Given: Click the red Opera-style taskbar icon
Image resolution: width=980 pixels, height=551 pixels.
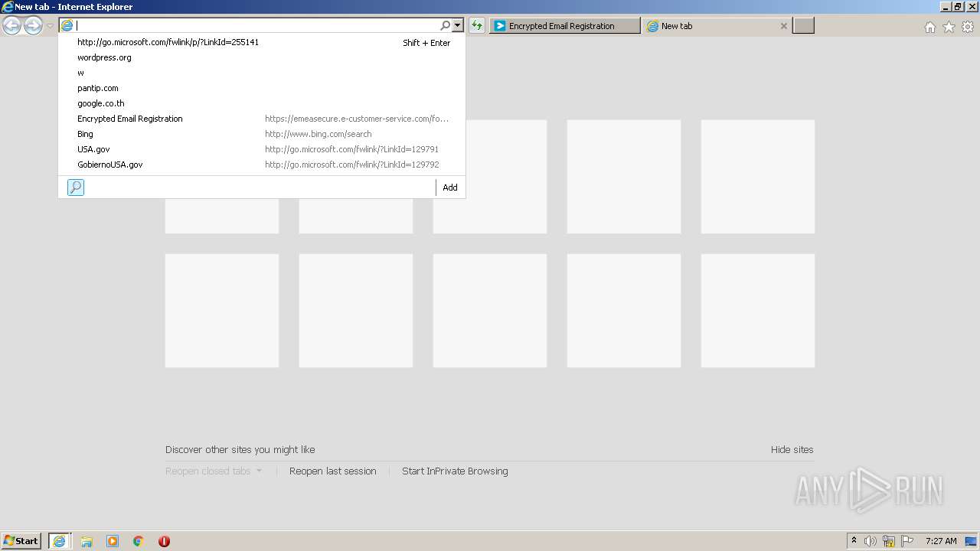Looking at the screenshot, I should (x=164, y=541).
